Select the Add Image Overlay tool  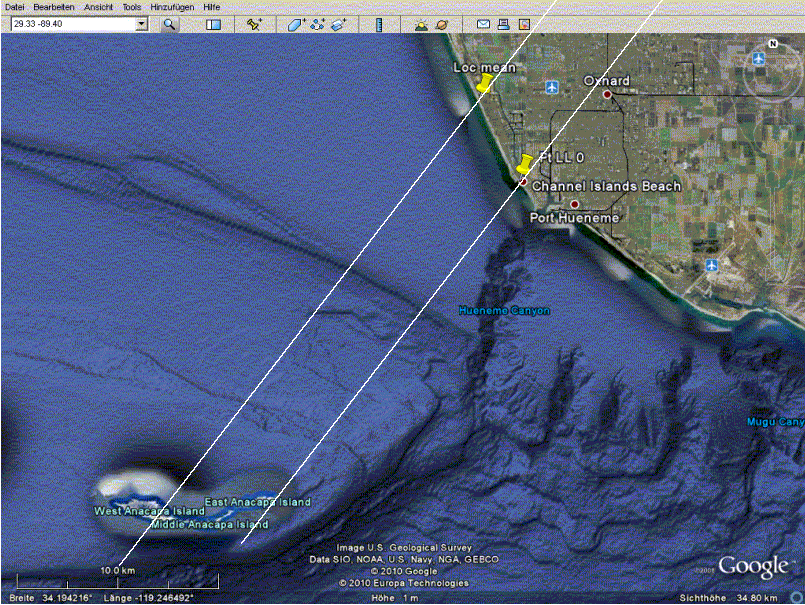pyautogui.click(x=340, y=24)
